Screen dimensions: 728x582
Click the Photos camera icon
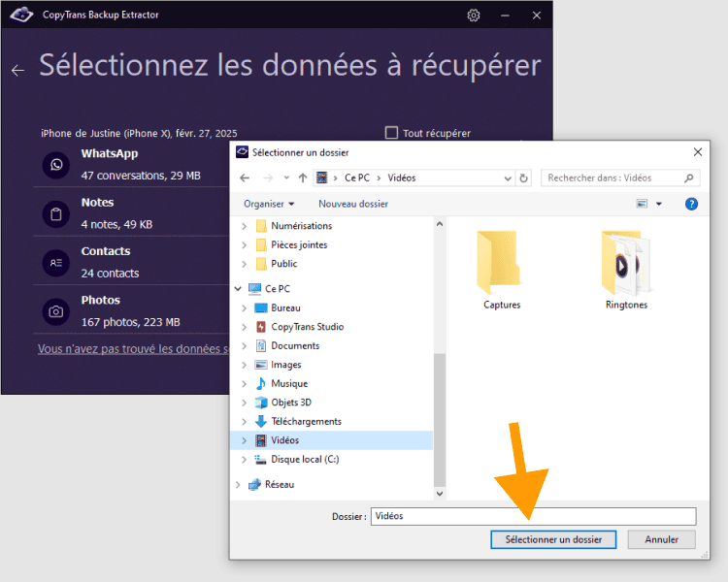(56, 311)
